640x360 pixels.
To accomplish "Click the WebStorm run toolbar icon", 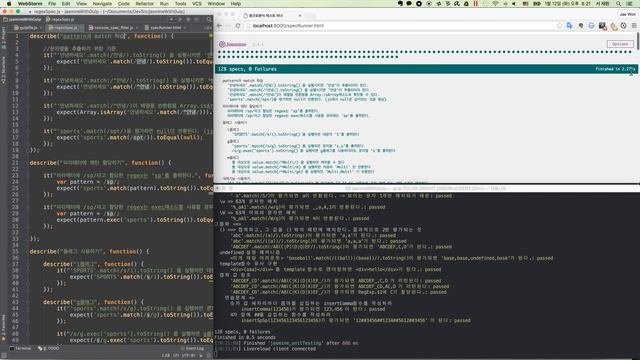I will pos(180,19).
